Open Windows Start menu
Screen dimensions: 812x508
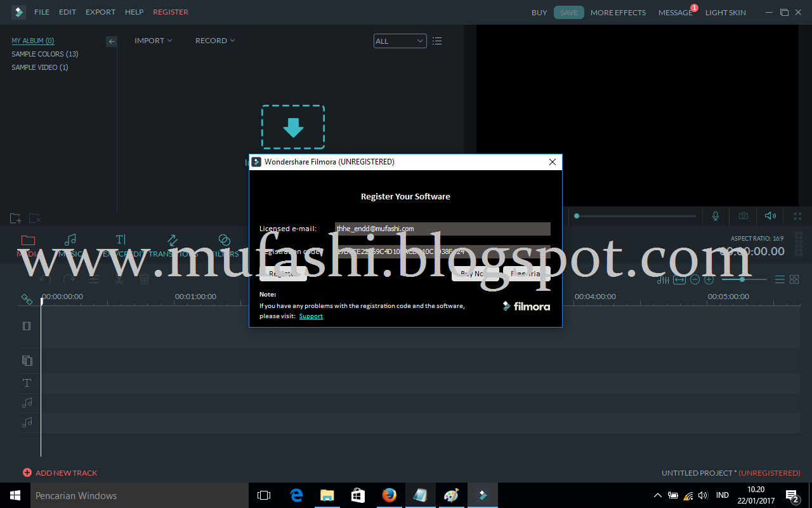pos(15,495)
